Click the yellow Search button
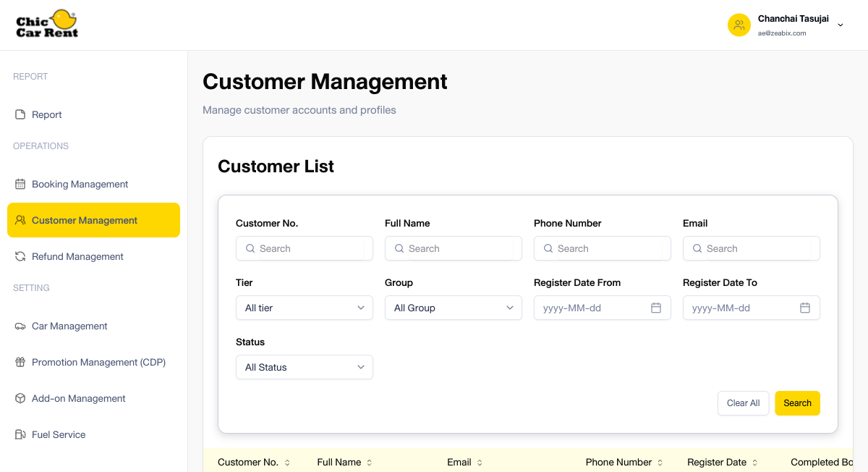Viewport: 868px width, 472px height. pos(797,403)
